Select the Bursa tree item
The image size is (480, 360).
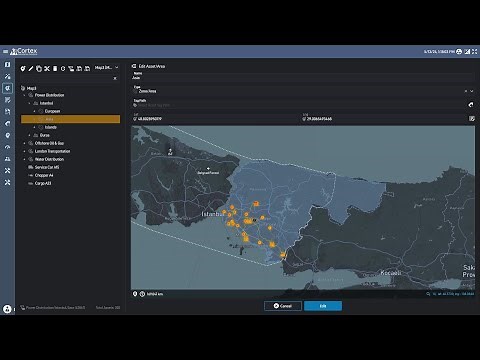[x=45, y=135]
